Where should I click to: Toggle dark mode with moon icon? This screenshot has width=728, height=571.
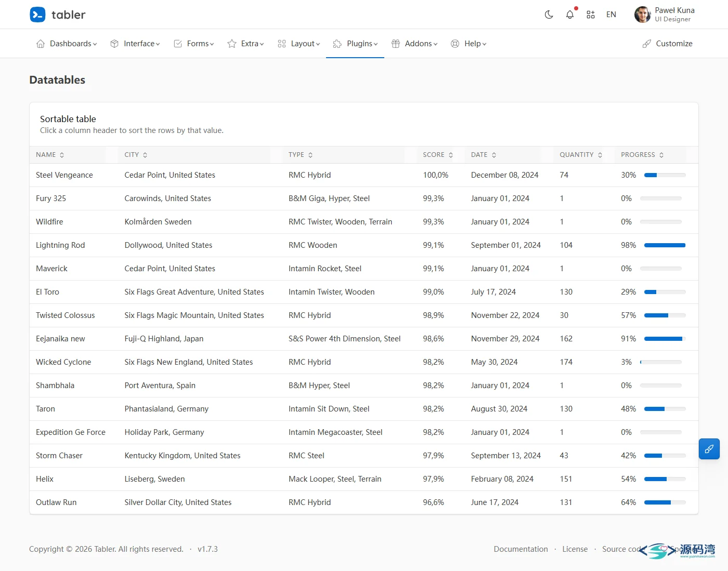pyautogui.click(x=549, y=15)
